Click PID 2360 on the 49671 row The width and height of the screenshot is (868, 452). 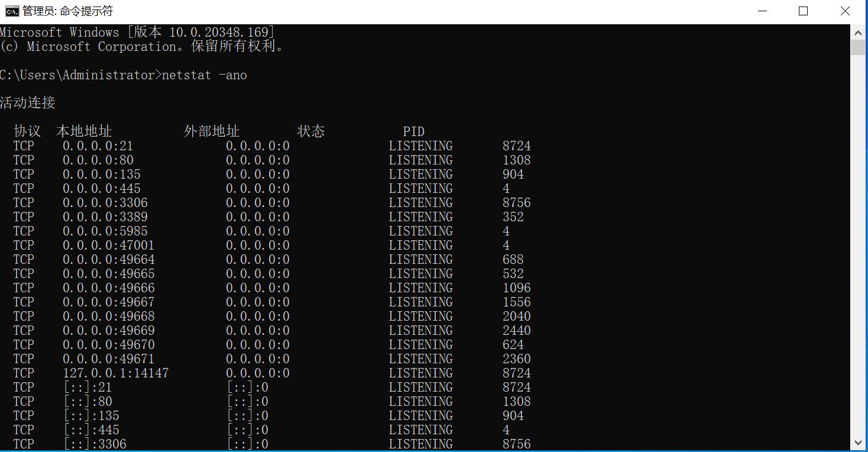517,359
